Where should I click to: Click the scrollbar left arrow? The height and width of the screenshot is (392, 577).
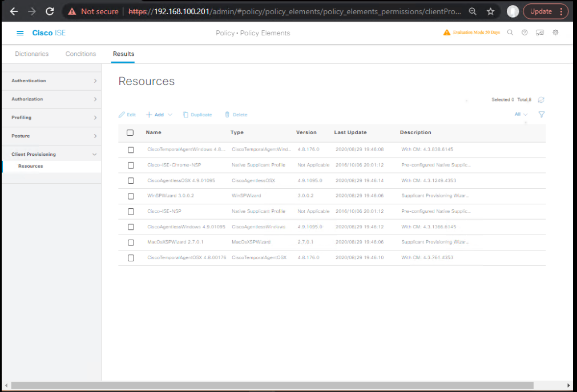tap(6, 385)
